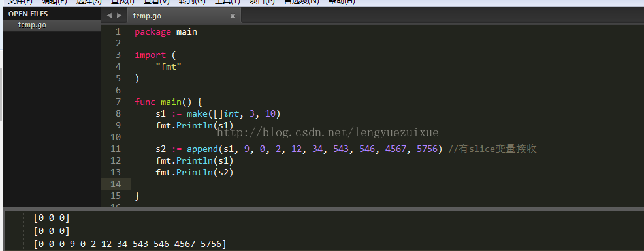Click the 's2' variable on line 11
Screen dimensions: 644x251
[x=161, y=149]
